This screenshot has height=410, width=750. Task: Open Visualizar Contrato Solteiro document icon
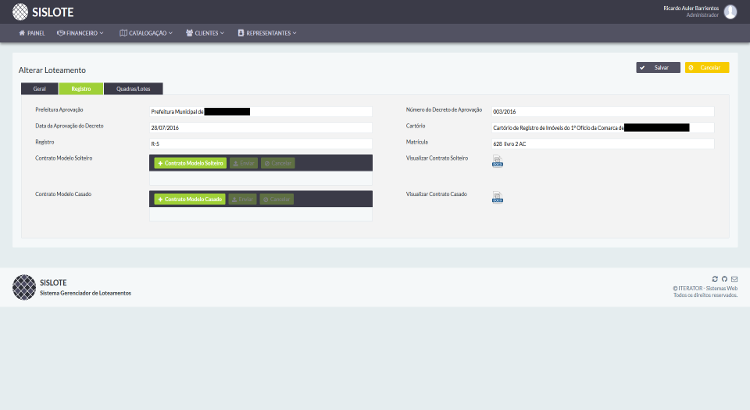pyautogui.click(x=497, y=161)
